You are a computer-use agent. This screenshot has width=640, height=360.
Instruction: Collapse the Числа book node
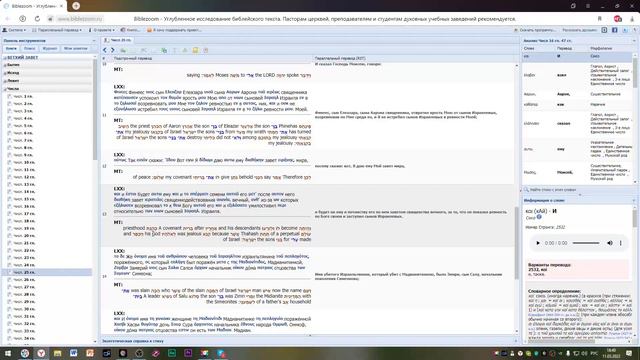[x=5, y=89]
